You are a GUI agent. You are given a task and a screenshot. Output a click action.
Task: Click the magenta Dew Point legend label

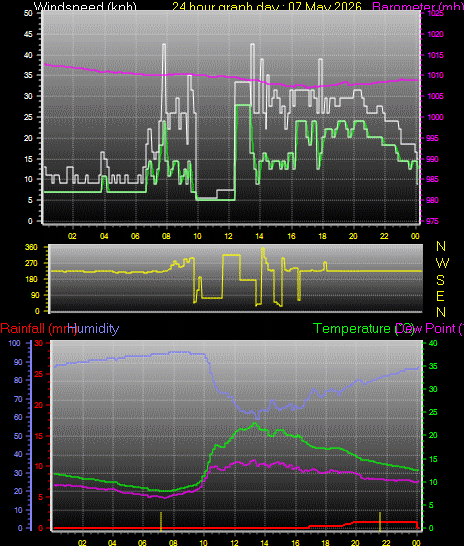[x=429, y=328]
